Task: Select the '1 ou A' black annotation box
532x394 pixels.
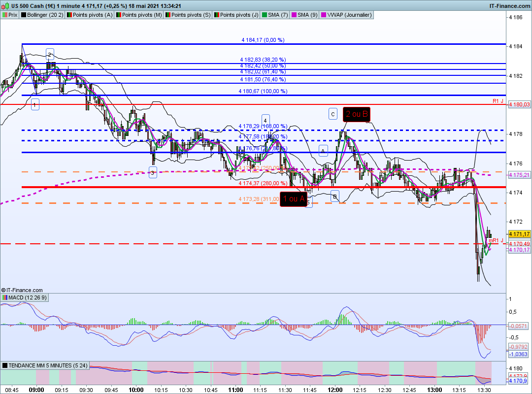Action: (x=294, y=199)
